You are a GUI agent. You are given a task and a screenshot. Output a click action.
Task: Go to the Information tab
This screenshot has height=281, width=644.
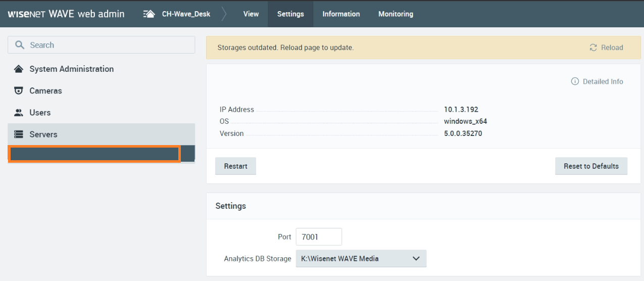click(341, 14)
